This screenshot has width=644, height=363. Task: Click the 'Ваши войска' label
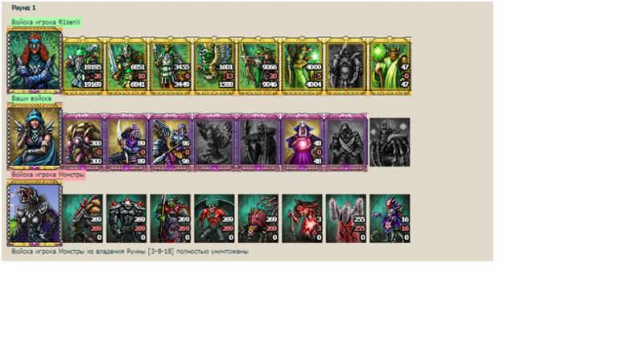(31, 98)
